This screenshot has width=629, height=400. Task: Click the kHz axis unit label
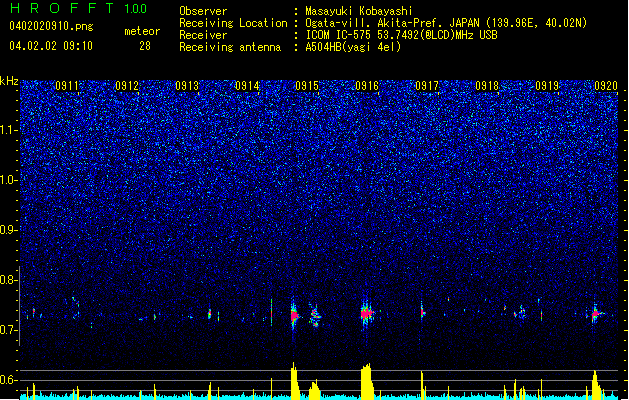pos(9,81)
